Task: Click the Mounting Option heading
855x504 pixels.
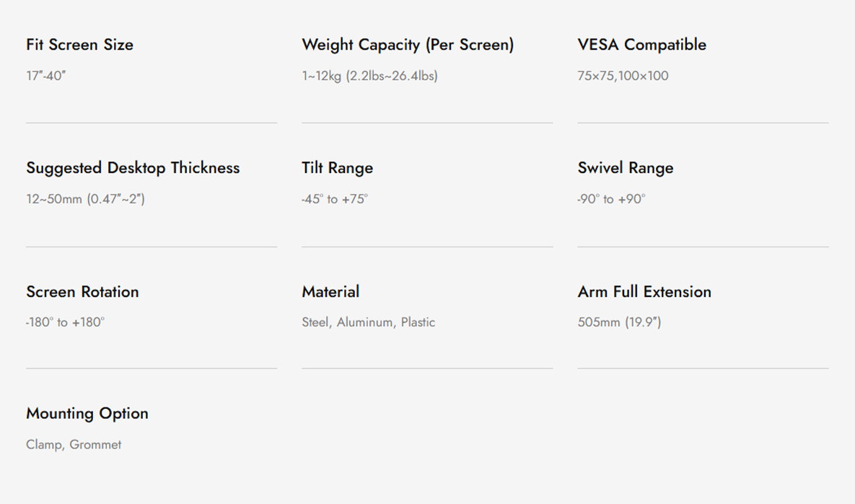Action: pyautogui.click(x=87, y=414)
